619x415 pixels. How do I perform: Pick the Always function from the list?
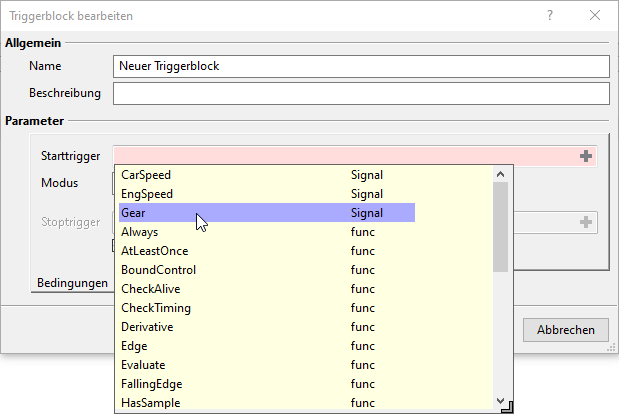point(267,232)
